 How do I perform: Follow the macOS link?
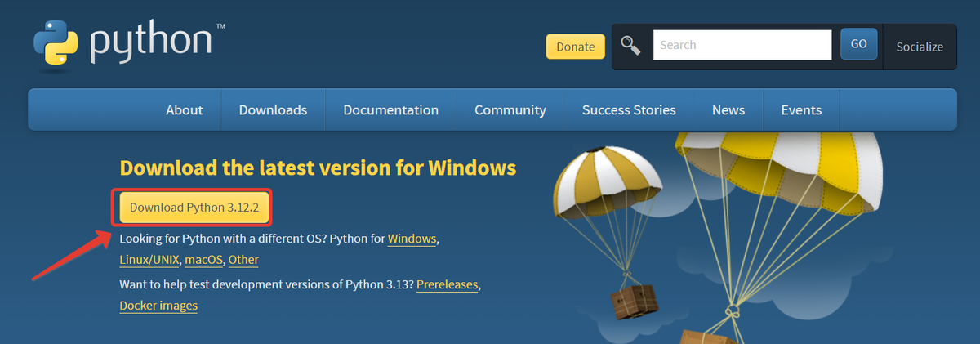203,260
